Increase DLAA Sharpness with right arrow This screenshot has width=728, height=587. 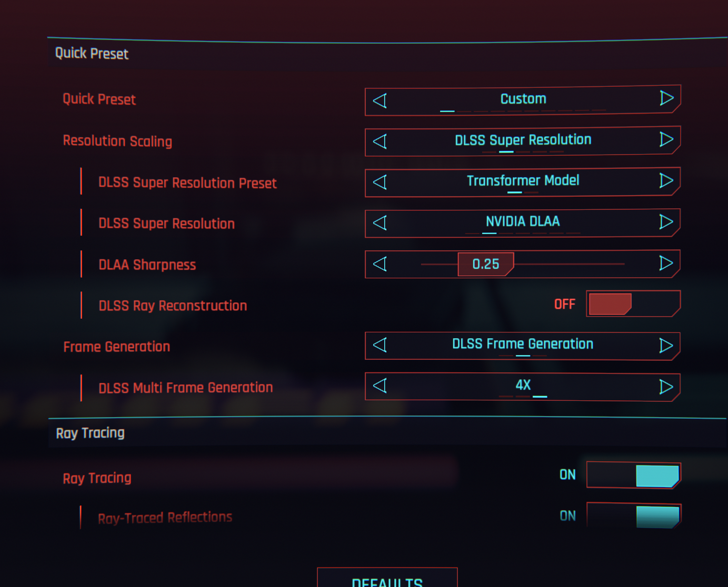click(x=666, y=263)
